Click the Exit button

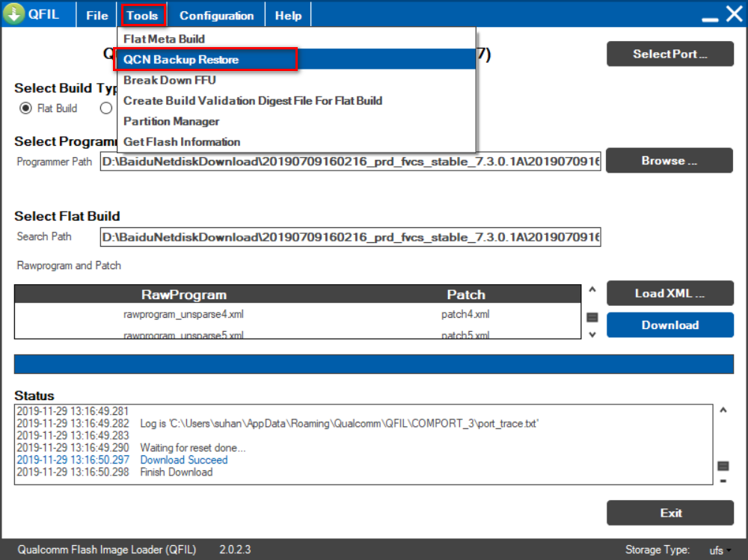[669, 513]
